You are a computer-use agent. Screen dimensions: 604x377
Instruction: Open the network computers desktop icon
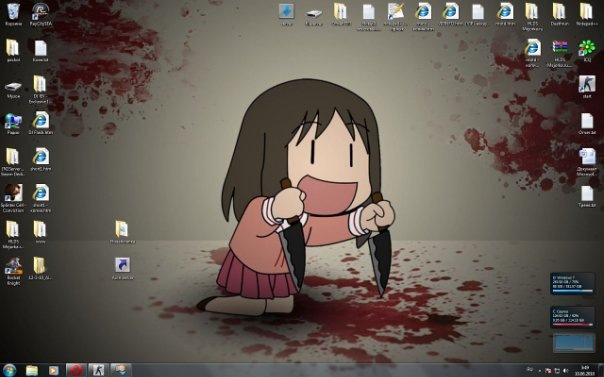(13, 123)
